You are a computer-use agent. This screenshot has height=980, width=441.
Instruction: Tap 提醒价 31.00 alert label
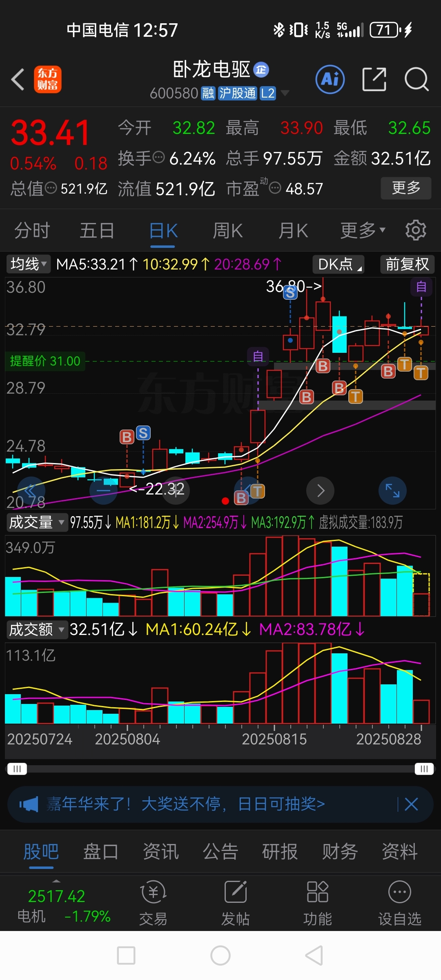point(45,361)
